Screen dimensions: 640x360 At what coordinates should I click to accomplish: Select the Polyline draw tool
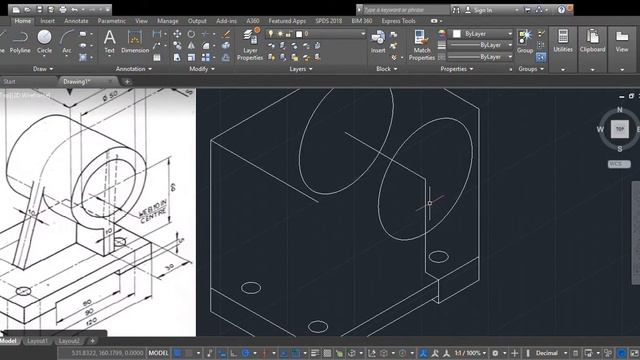tap(20, 42)
